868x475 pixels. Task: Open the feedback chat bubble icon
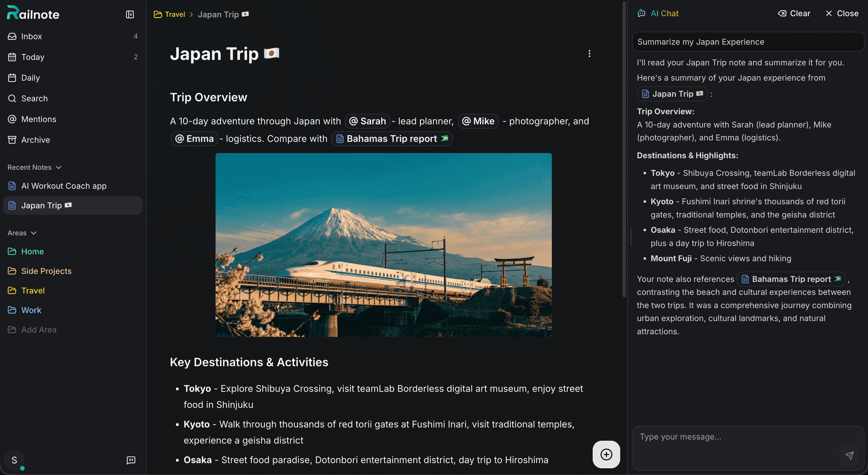tap(130, 460)
